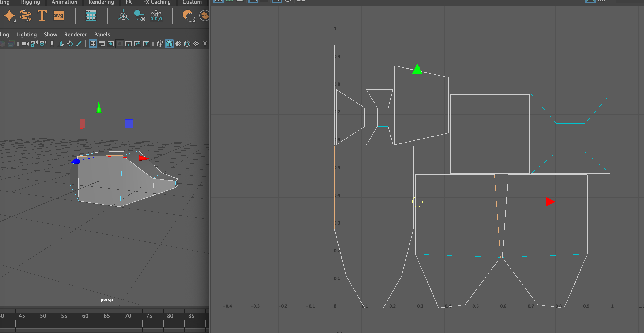
Task: Click the orange star super shape shelf icon
Action: pos(10,16)
